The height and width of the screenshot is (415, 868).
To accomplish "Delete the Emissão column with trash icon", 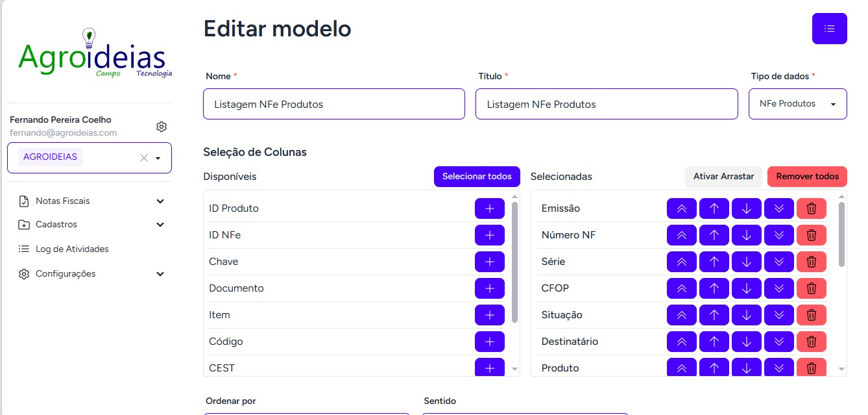I will [x=811, y=208].
